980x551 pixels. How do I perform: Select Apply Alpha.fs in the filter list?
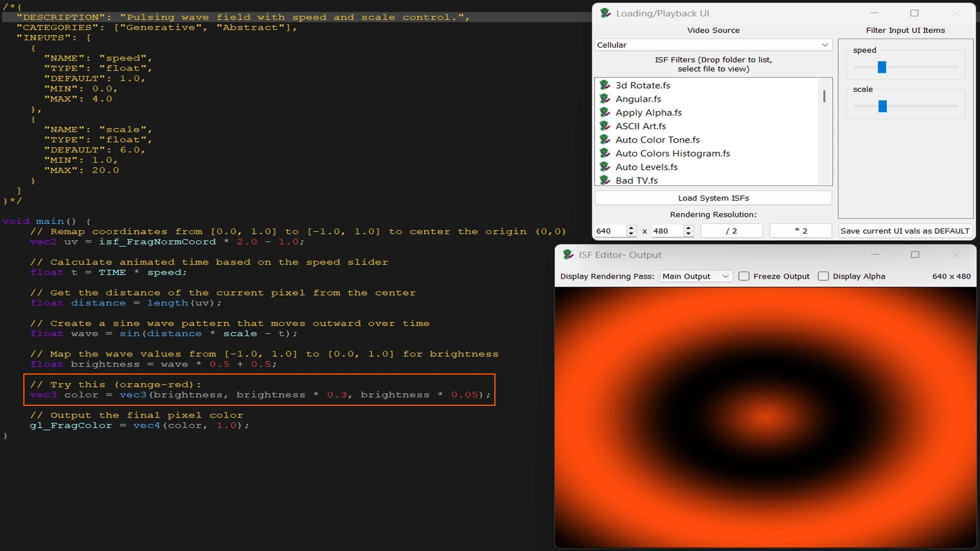tap(706, 112)
